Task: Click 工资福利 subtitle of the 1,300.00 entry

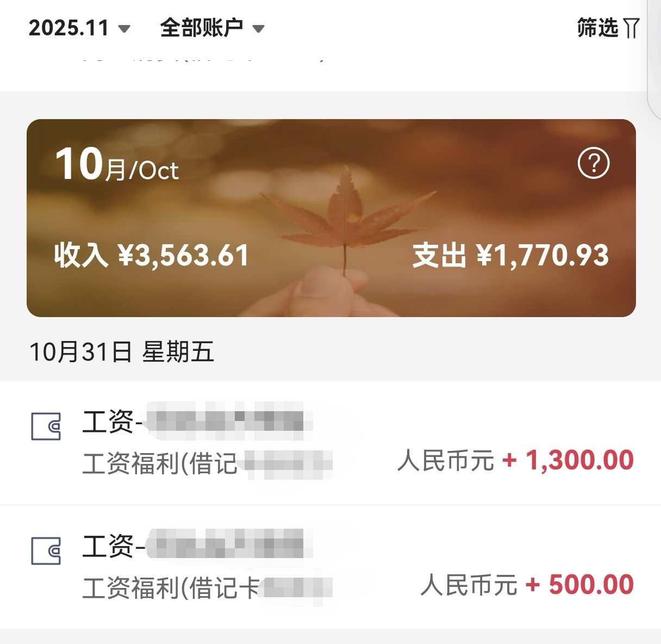Action: point(159,465)
